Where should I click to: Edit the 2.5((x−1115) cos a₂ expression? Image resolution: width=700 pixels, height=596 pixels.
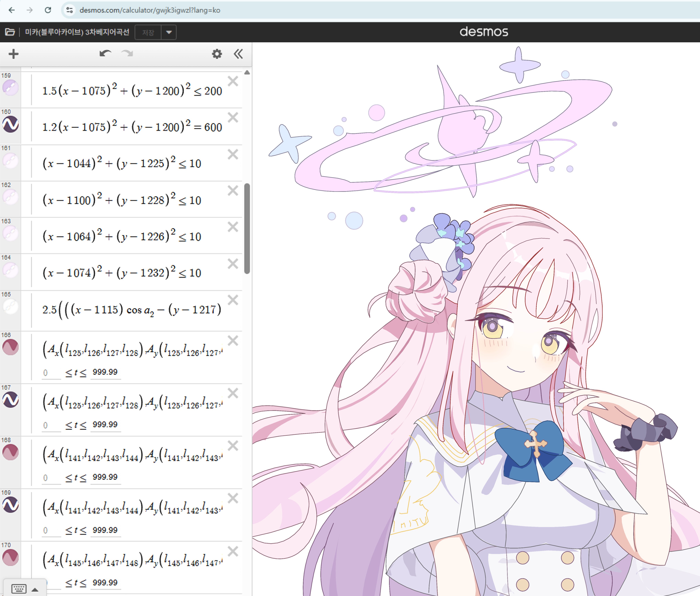[132, 310]
